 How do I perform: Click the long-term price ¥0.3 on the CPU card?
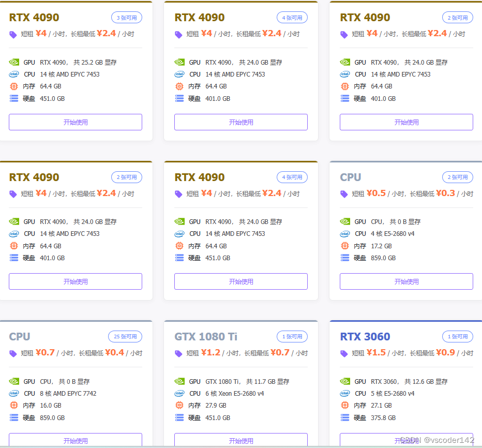point(445,193)
